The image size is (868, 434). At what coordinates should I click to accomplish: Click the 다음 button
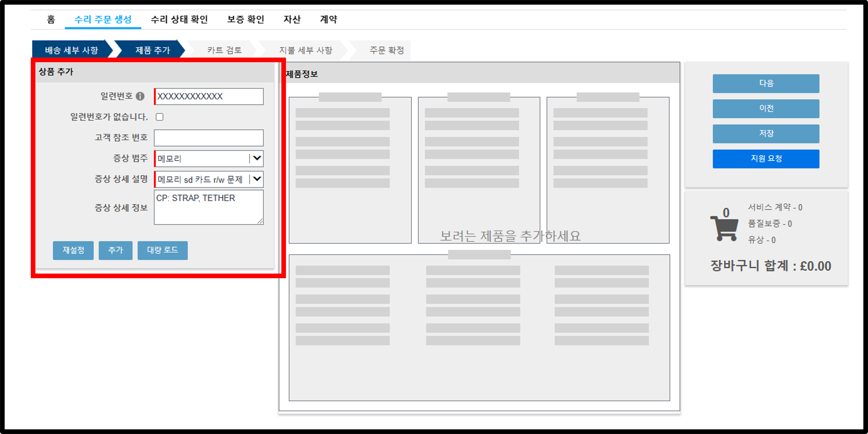pyautogui.click(x=766, y=83)
